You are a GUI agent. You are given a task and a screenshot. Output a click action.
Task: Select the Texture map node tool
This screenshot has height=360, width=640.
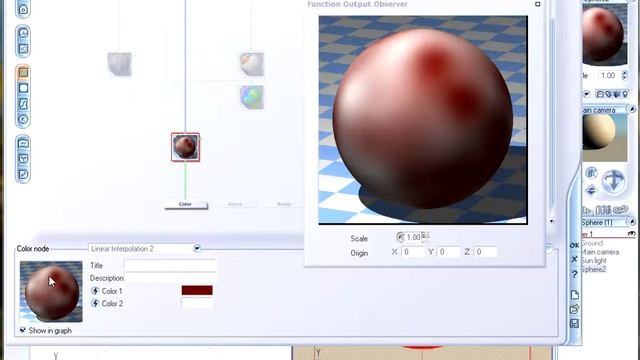[x=23, y=88]
